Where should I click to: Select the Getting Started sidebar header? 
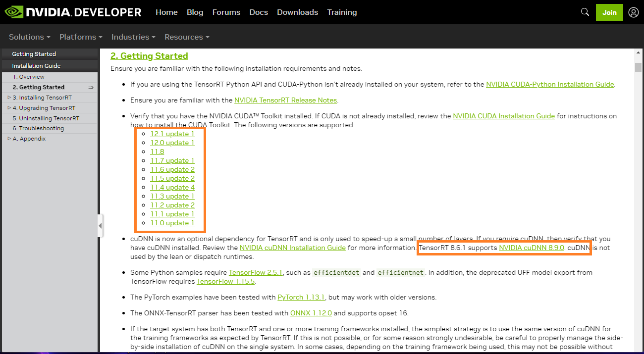[50, 54]
